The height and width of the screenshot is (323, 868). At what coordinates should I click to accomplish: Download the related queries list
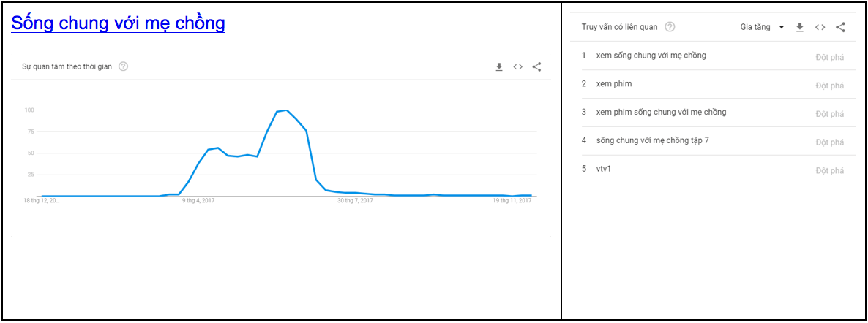point(799,27)
